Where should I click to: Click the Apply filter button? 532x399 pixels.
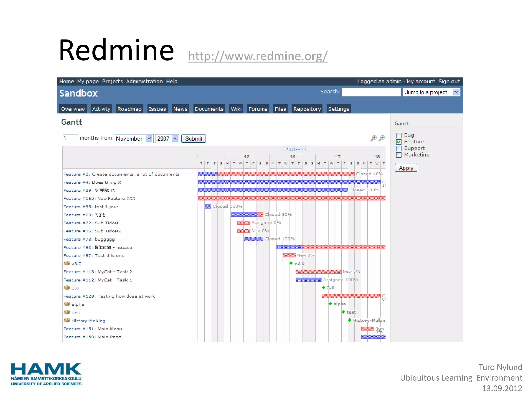coord(406,168)
